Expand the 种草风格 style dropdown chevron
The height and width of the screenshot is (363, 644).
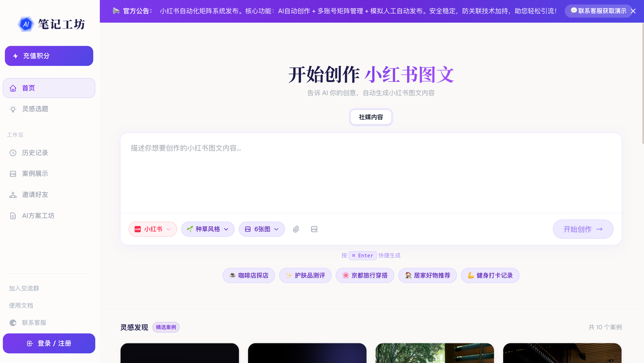click(x=226, y=229)
